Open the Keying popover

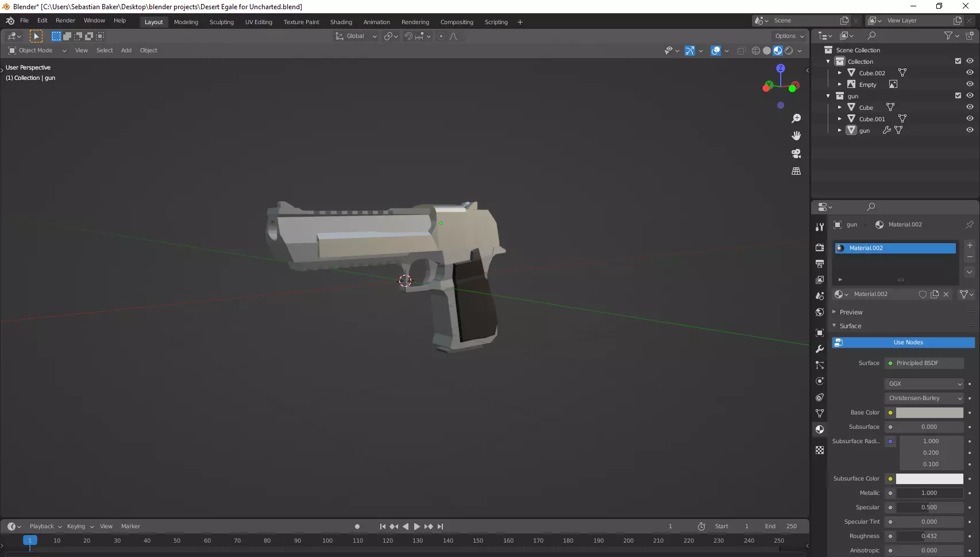[x=80, y=527]
